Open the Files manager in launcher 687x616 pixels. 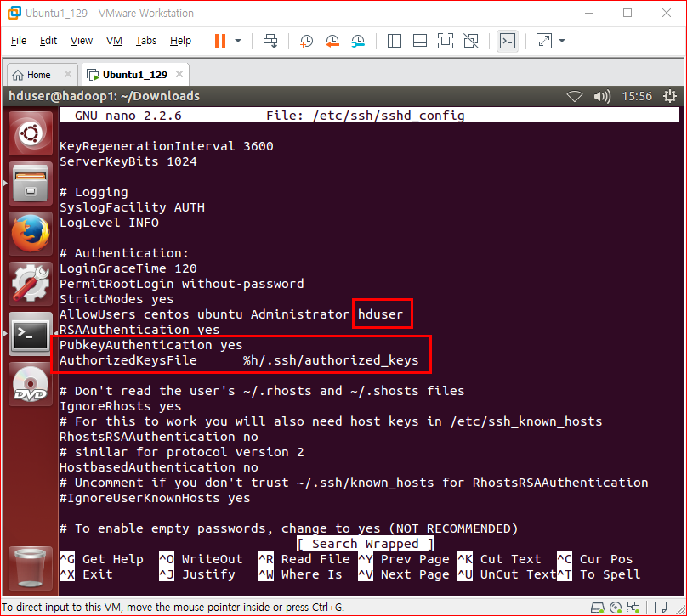coord(31,184)
